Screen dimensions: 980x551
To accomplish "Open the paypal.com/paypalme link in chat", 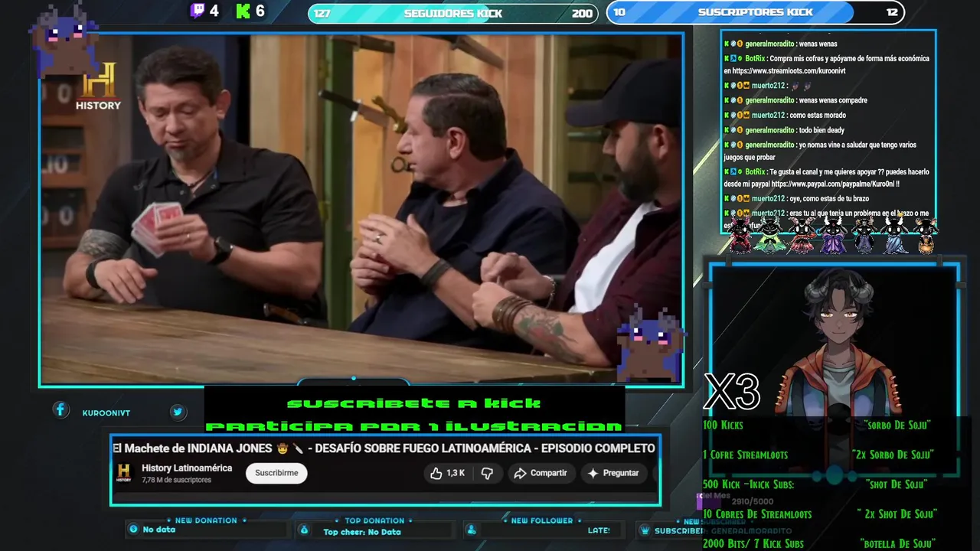I will click(832, 184).
